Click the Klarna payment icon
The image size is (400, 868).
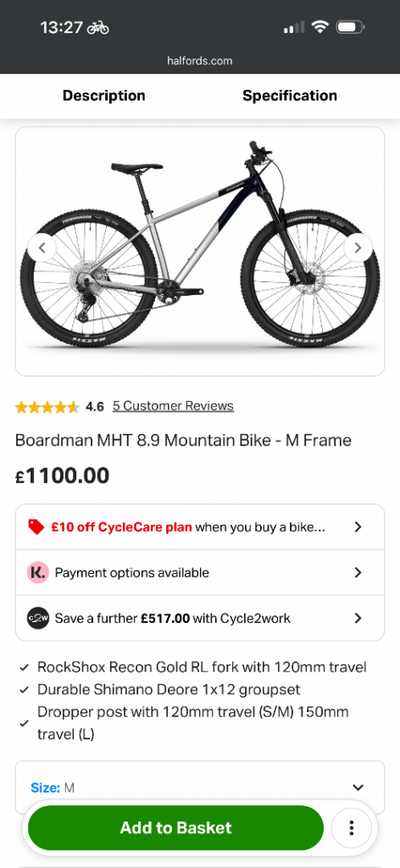coord(38,572)
